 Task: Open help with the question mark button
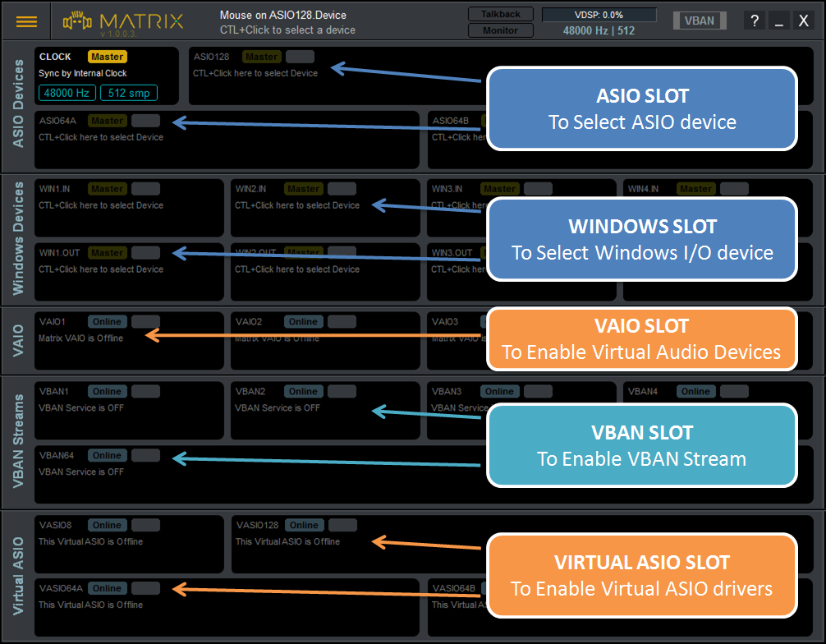[755, 21]
